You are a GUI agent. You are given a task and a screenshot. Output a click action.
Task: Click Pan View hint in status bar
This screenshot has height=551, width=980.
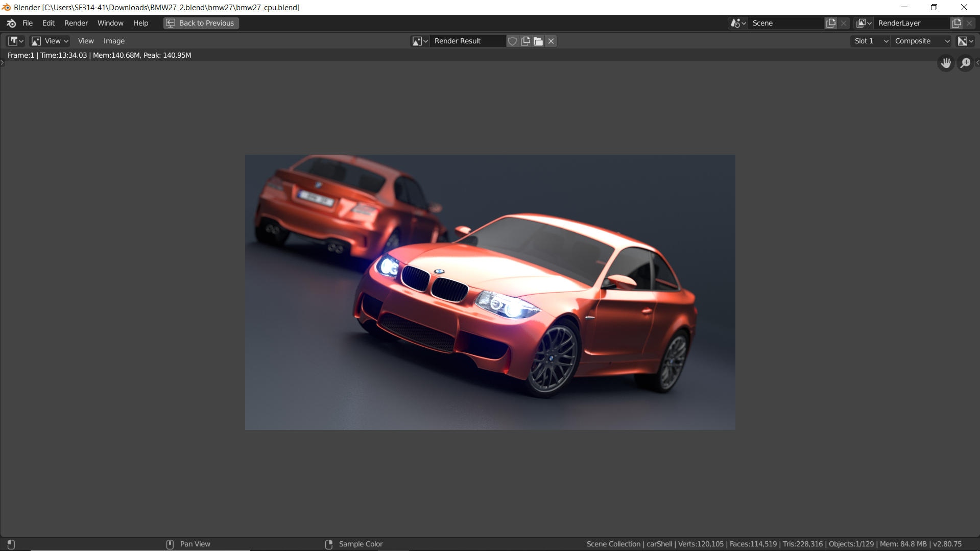click(195, 544)
